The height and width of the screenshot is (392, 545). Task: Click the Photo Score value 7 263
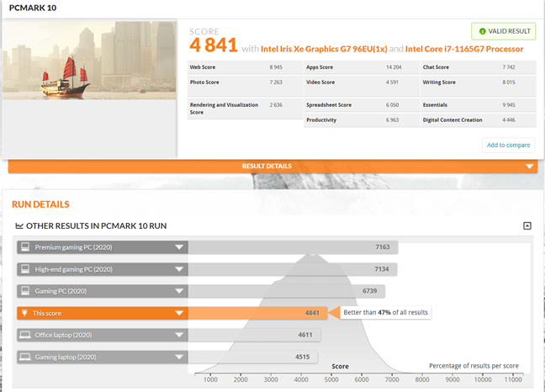(276, 82)
